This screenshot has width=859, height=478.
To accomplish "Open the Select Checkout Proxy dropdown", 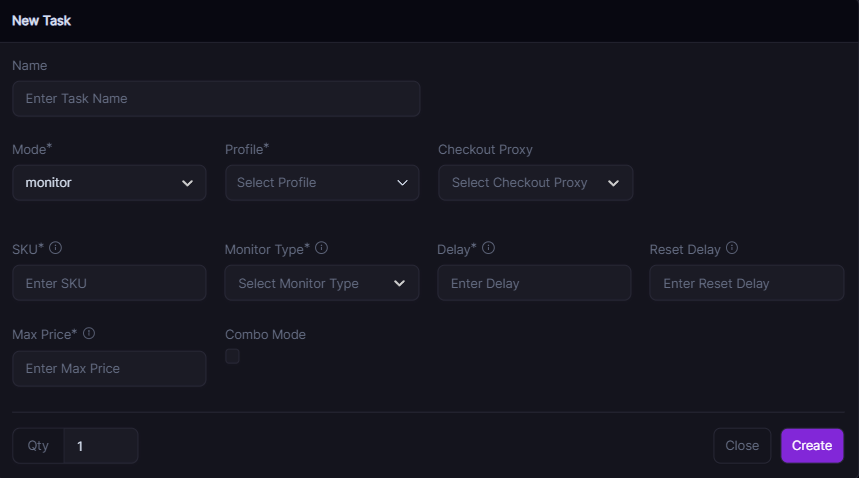I will (x=535, y=183).
